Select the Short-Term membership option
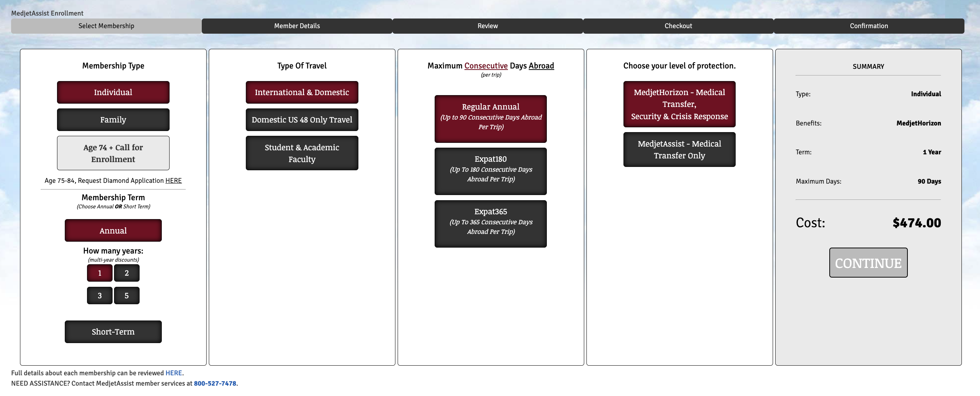 [113, 331]
